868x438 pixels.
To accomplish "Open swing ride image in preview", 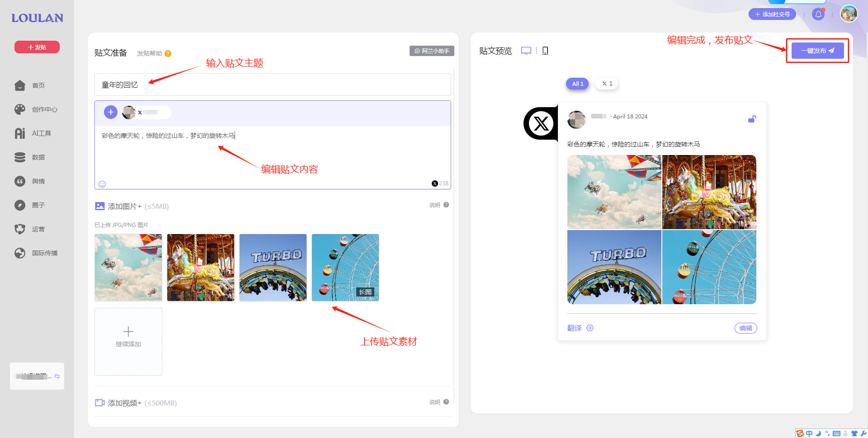I will point(614,192).
